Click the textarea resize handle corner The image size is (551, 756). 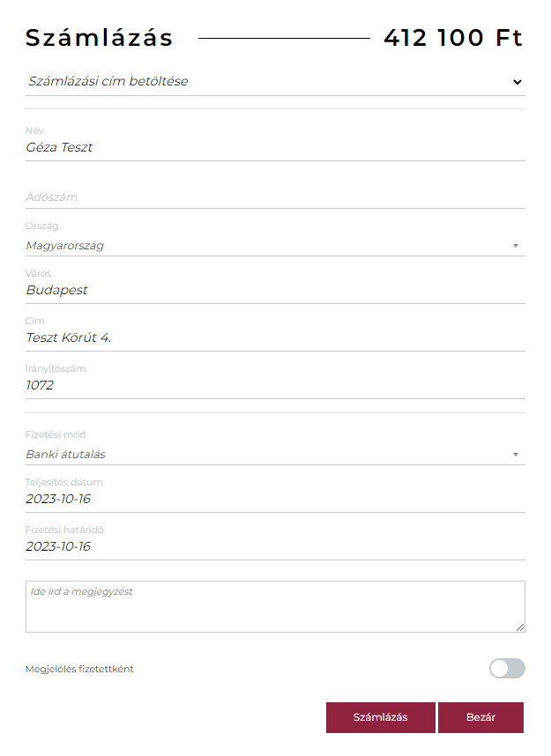tap(521, 627)
